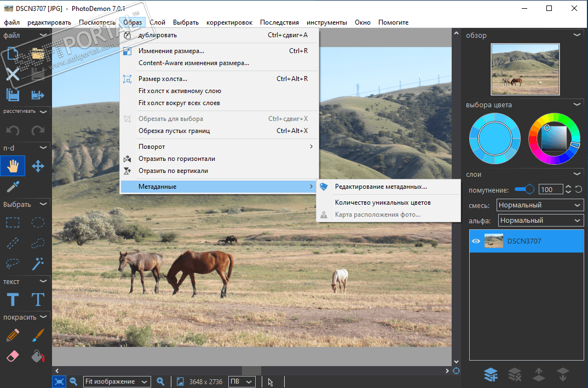Move layer down using arrow icon
Screen dimensions: 588x388
click(x=563, y=374)
